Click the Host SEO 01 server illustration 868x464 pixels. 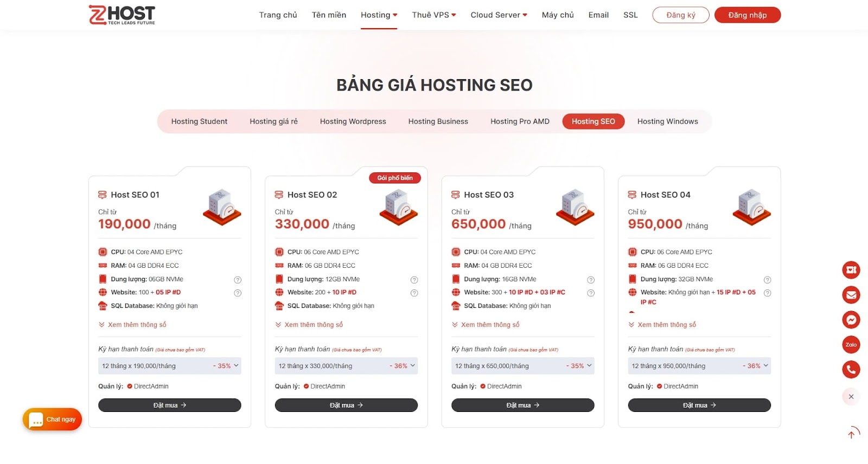222,207
